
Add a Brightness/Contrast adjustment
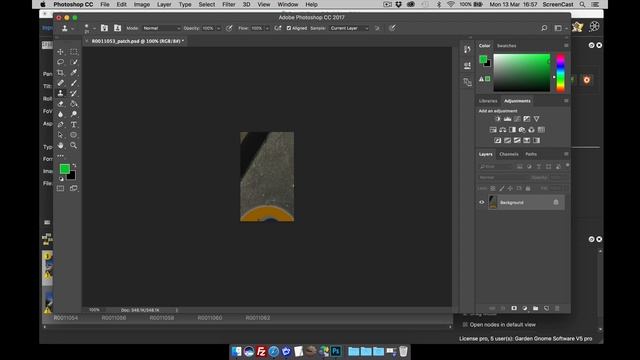498,119
